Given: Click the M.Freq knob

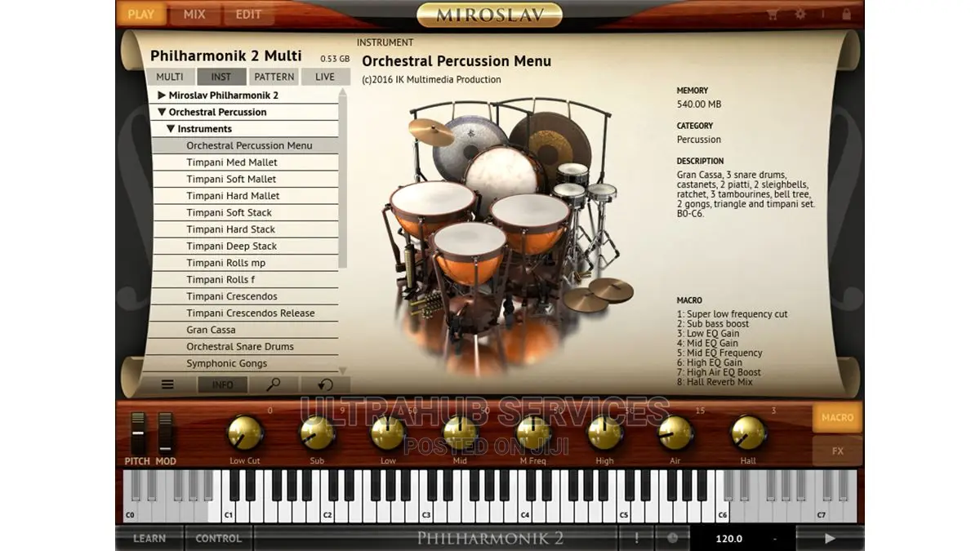Looking at the screenshot, I should [532, 433].
